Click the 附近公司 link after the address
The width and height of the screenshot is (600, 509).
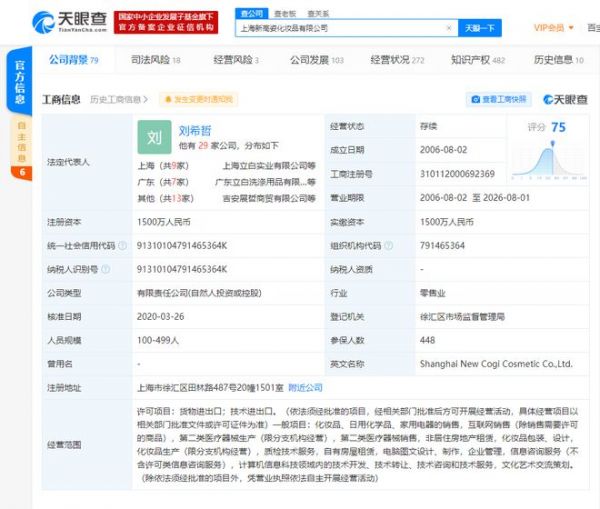[x=305, y=386]
